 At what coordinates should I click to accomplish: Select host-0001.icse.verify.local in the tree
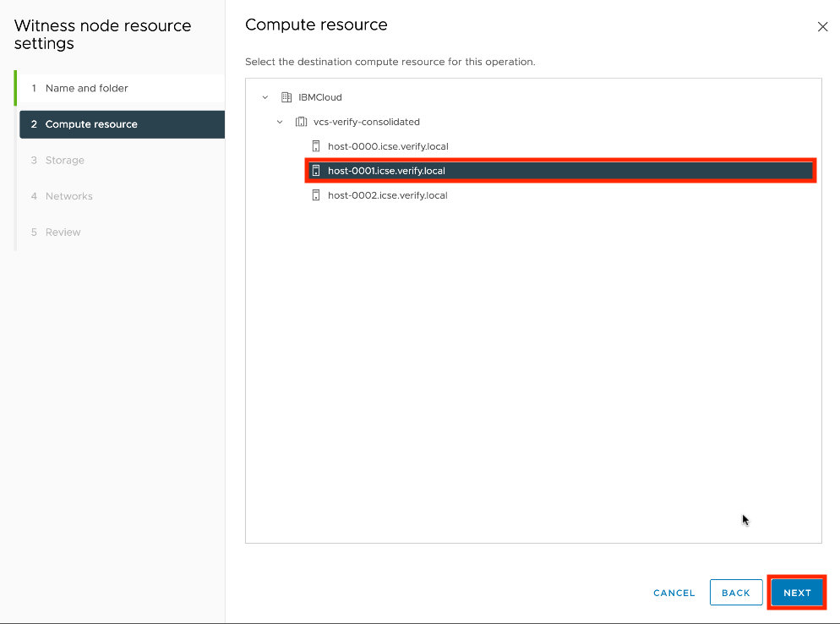click(x=386, y=171)
